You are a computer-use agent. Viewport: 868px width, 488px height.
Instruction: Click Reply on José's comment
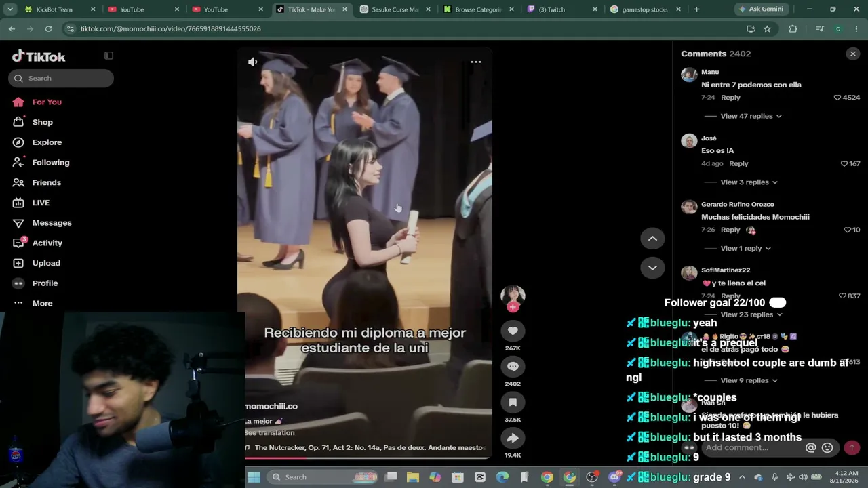click(x=738, y=163)
